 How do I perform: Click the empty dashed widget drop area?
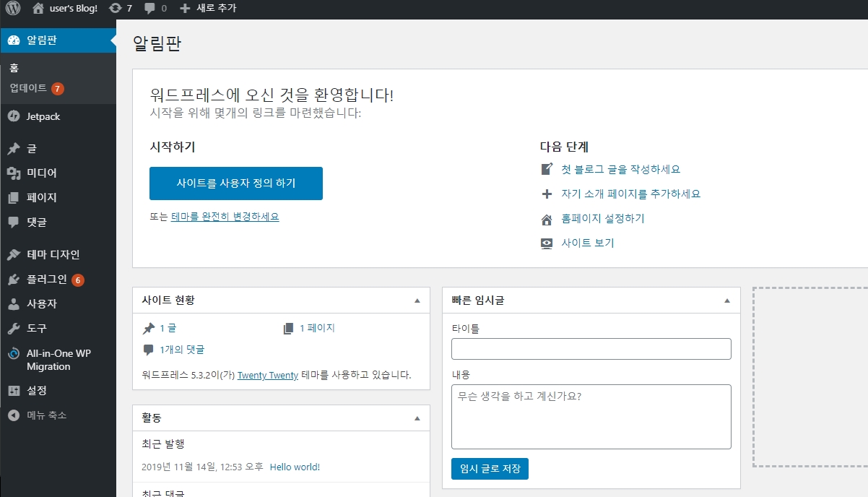[810, 377]
